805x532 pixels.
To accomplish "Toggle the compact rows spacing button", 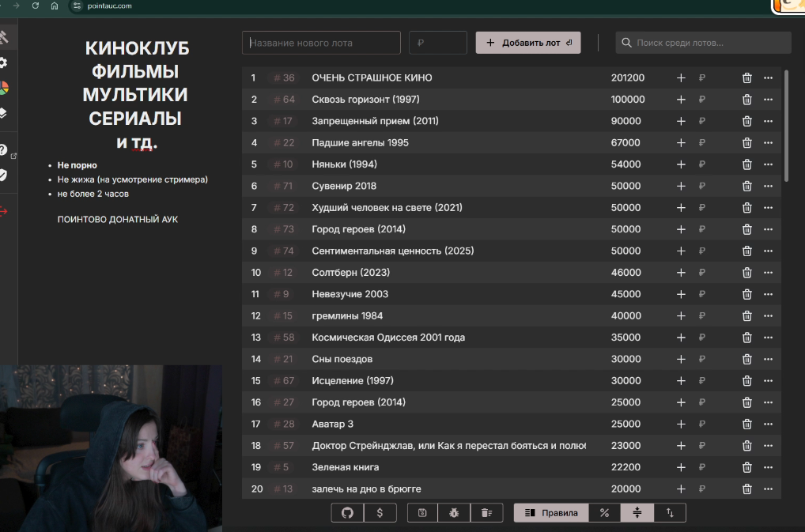I will point(637,512).
